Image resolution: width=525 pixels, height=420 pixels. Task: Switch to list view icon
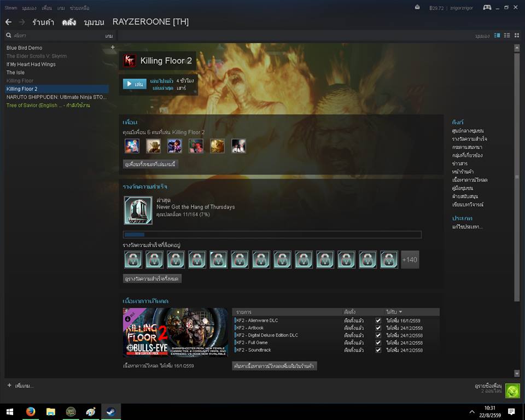point(507,35)
